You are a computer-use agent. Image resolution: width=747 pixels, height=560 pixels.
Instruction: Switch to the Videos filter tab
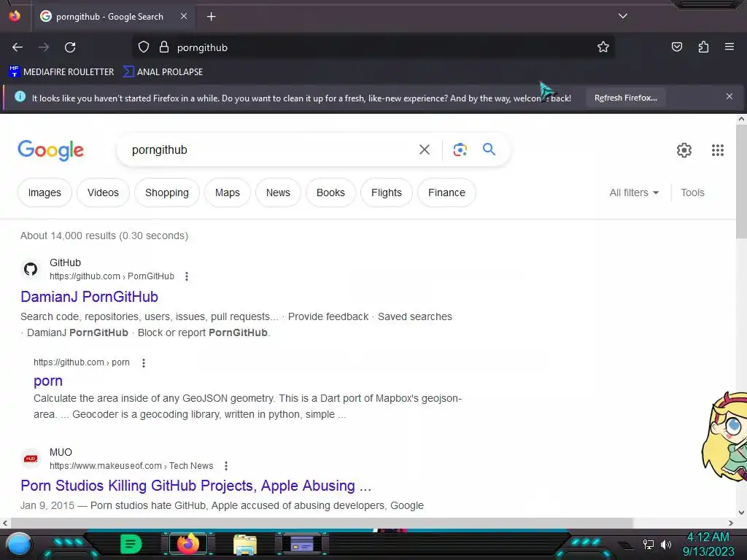pos(103,192)
